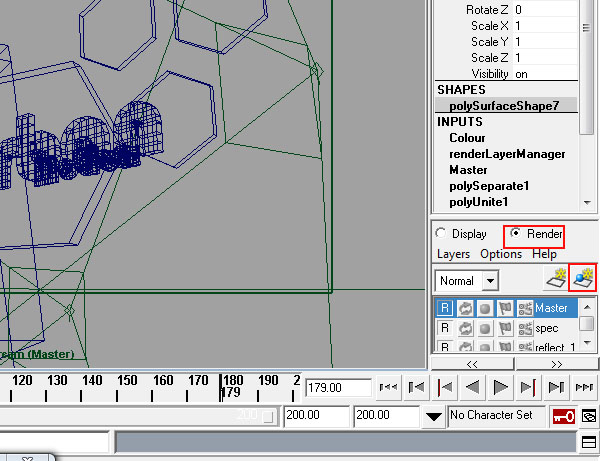Open character set dropdown arrow
The image size is (600, 461).
click(434, 417)
